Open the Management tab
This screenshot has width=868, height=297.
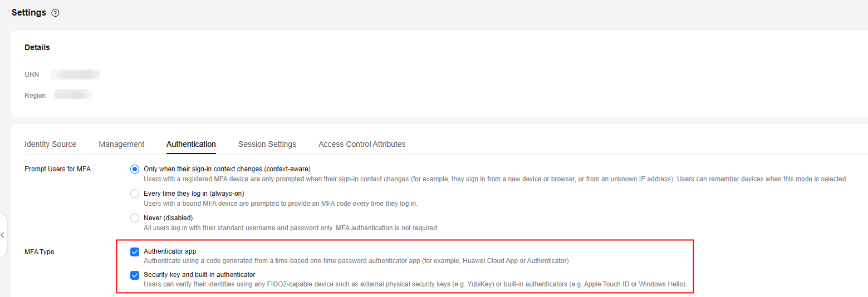point(121,144)
